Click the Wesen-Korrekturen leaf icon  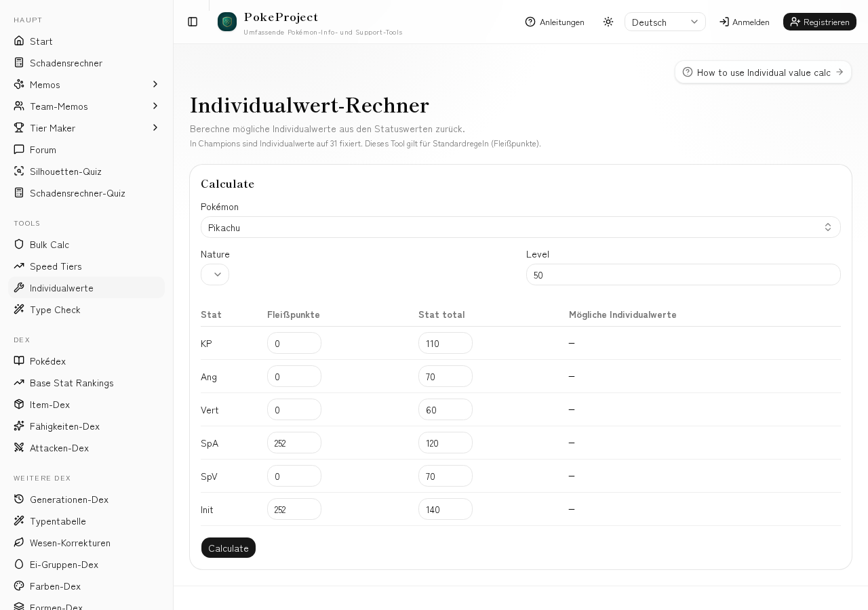point(19,543)
